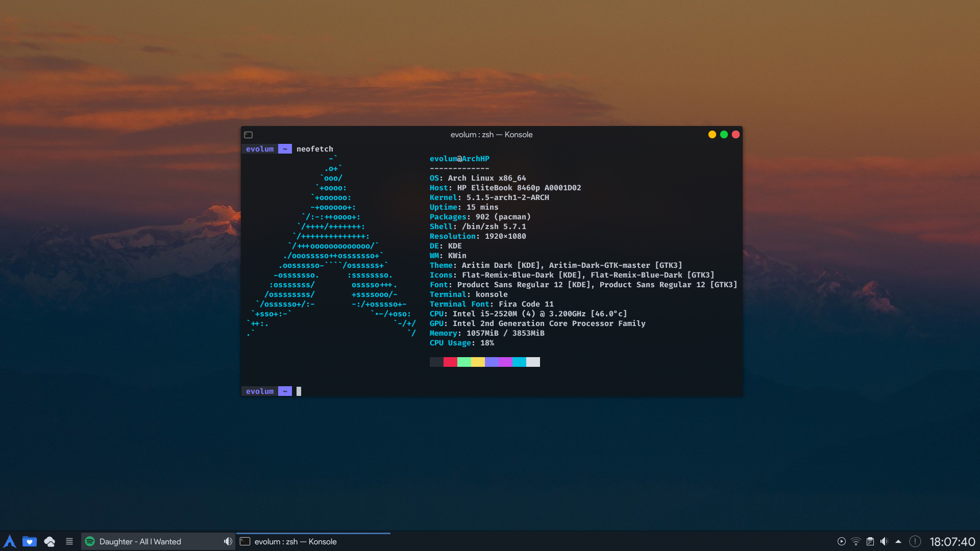The width and height of the screenshot is (980, 551).
Task: Click the yellow color block in neofetch palette
Action: click(478, 362)
